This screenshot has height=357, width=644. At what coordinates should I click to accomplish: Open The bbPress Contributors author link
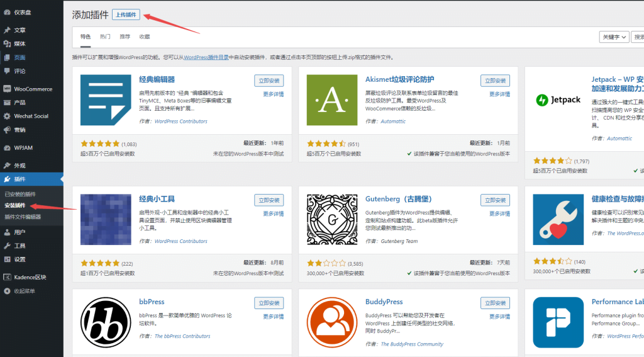click(x=182, y=336)
